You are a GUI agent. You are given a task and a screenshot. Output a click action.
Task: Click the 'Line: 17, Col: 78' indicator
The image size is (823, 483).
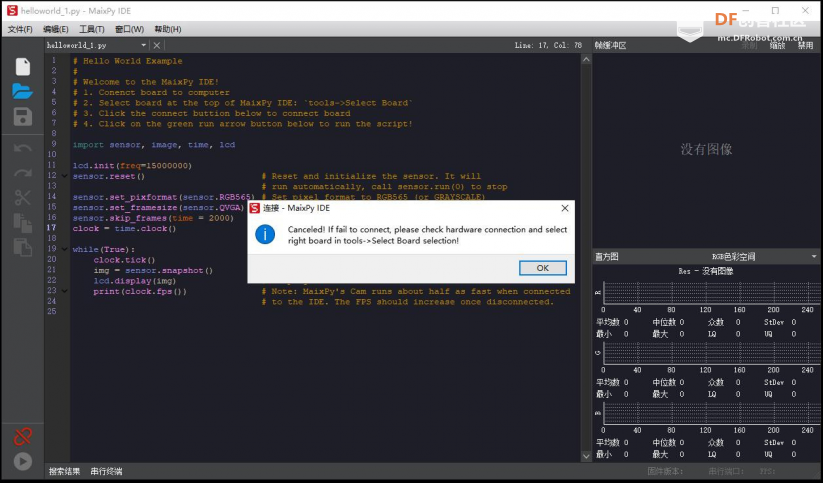click(548, 46)
